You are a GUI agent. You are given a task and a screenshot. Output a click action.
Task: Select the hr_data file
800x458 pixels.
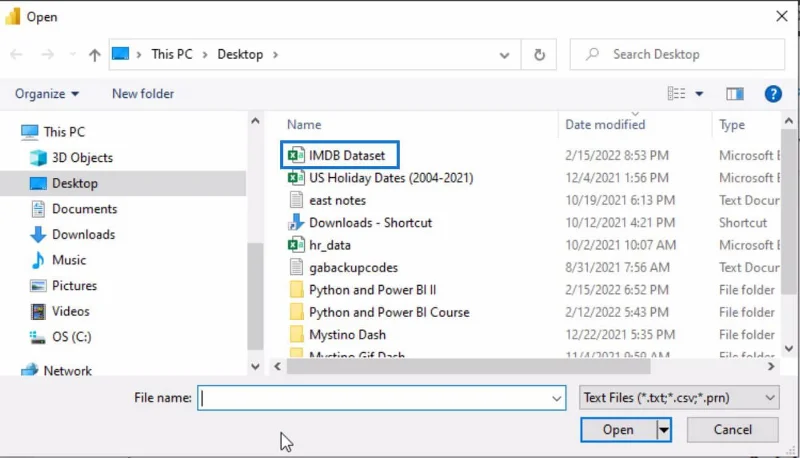click(x=330, y=245)
